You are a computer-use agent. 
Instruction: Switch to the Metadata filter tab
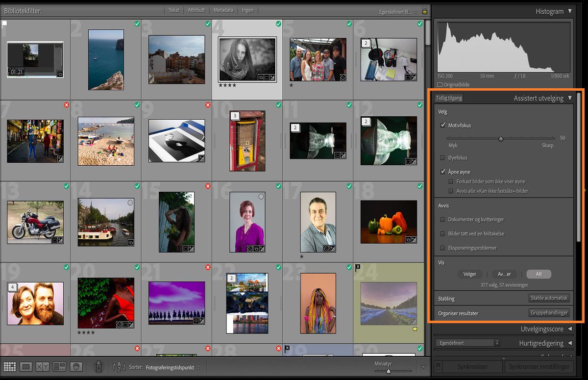(x=223, y=10)
